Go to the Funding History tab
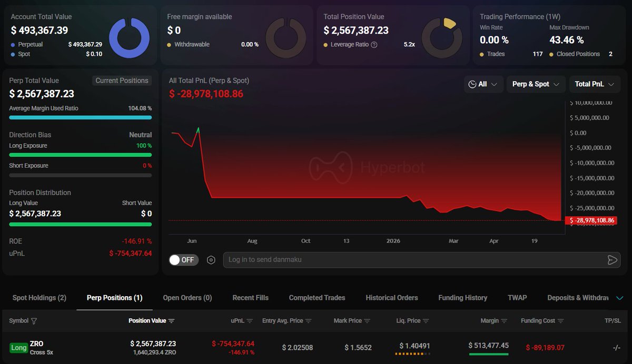The width and height of the screenshot is (632, 364). point(462,298)
